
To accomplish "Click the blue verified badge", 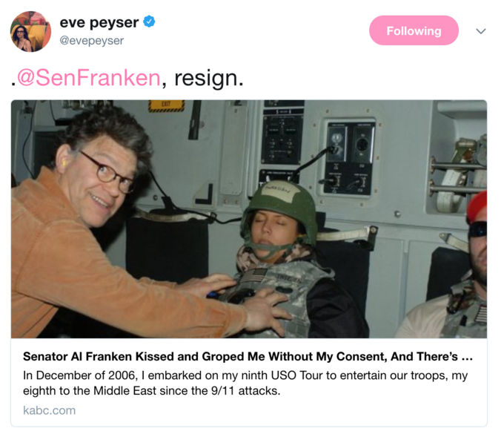I will (149, 22).
